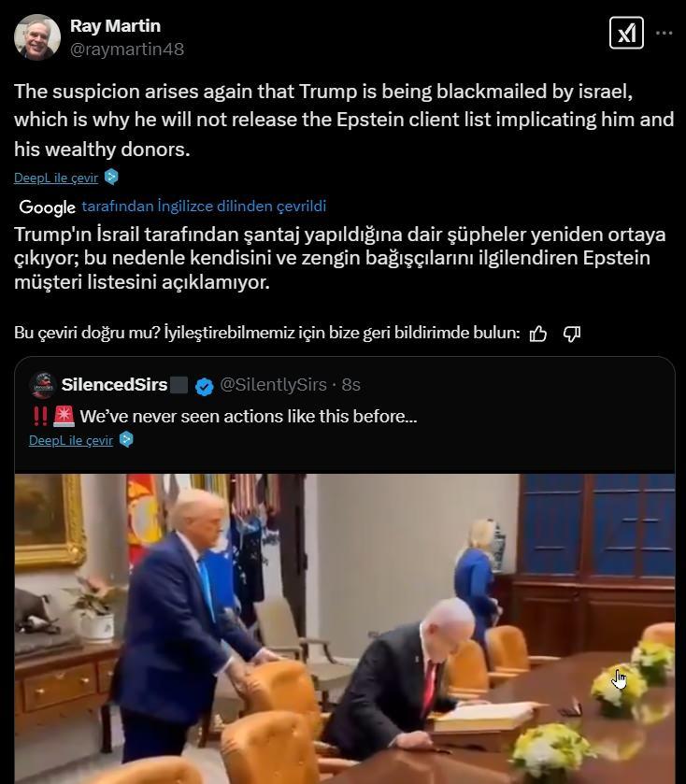
Task: Click the Grok xAI icon
Action: point(626,33)
